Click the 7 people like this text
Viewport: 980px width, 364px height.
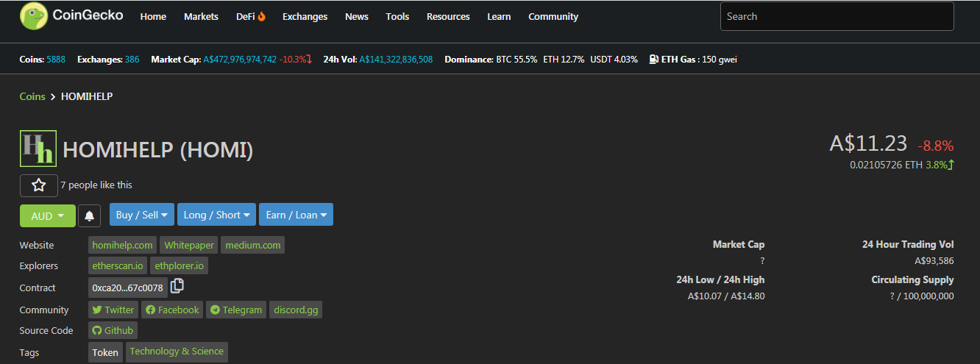[x=96, y=185]
